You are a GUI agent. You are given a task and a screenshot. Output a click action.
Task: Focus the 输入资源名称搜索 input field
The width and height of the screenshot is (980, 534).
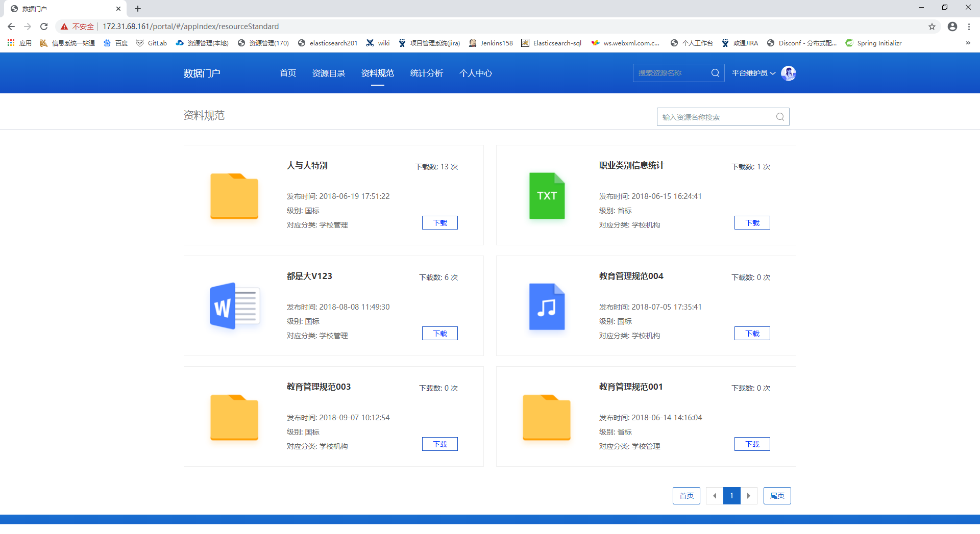(715, 117)
